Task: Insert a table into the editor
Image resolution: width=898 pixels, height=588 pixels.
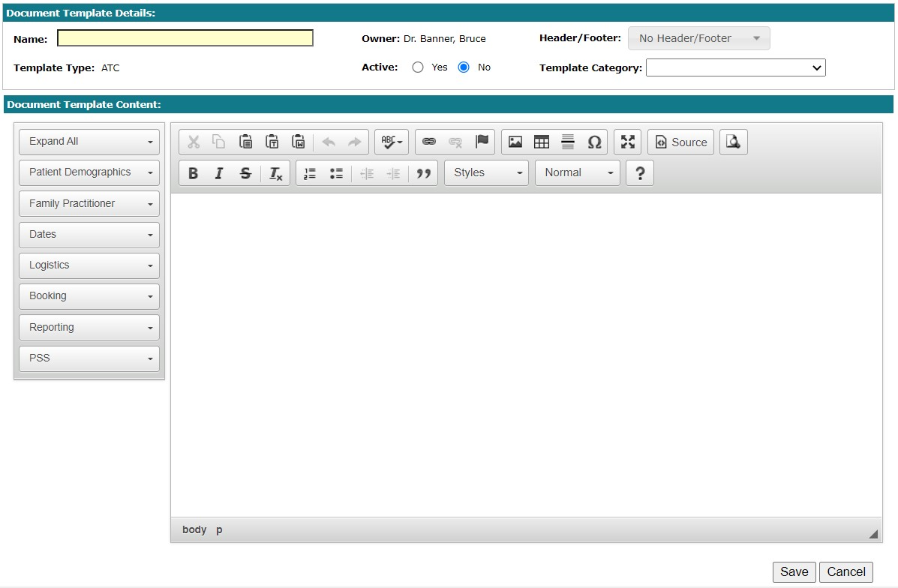Action: click(542, 142)
